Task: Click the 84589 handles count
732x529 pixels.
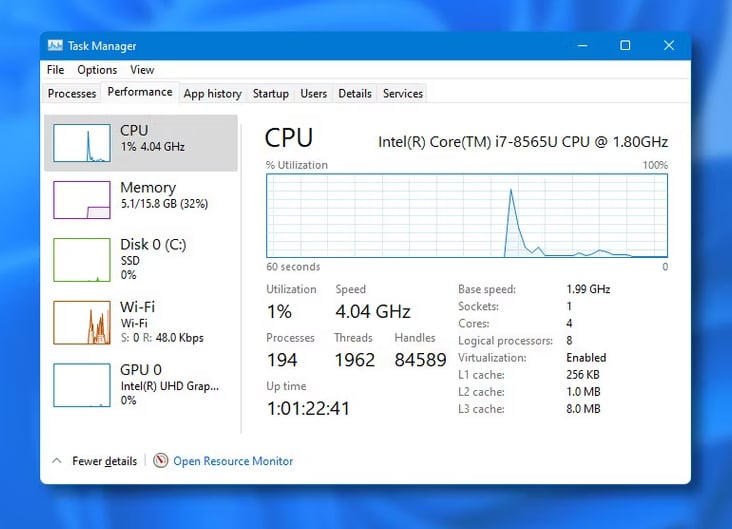Action: click(420, 360)
